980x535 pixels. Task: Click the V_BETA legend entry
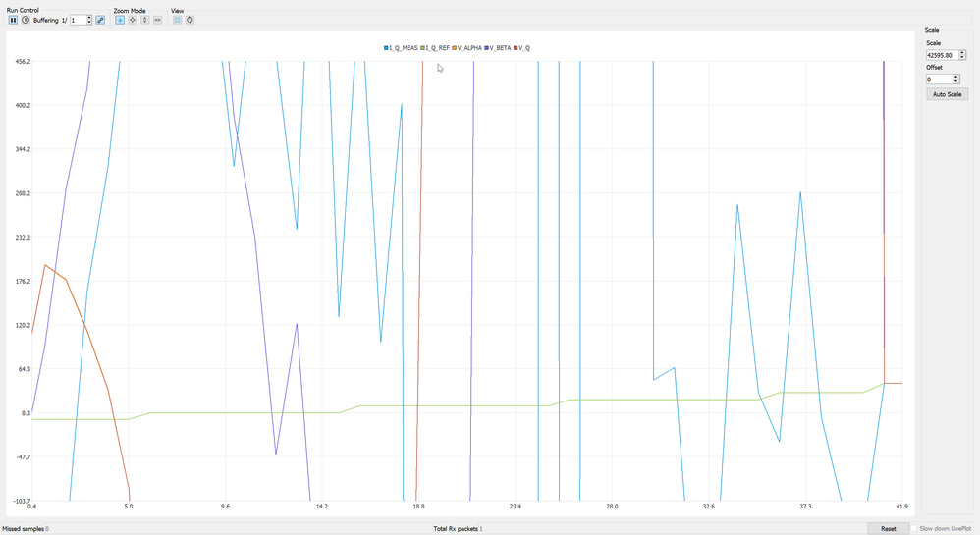pos(498,48)
